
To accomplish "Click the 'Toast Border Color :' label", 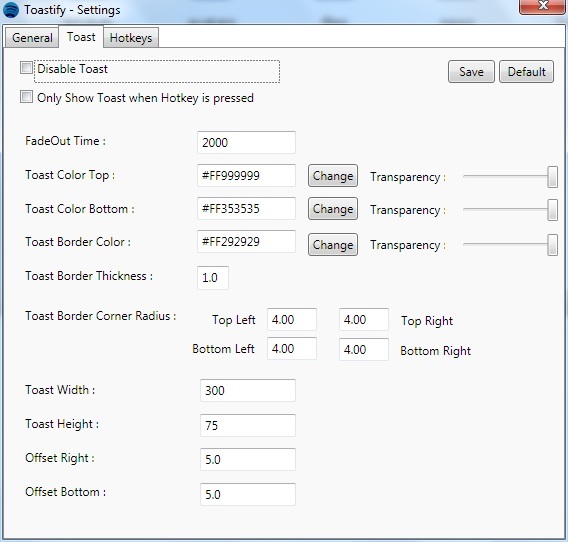I will click(x=78, y=242).
